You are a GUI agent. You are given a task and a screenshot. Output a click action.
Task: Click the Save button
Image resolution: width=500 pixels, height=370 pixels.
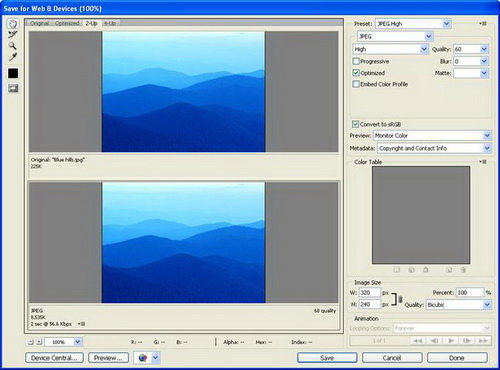[x=327, y=358]
